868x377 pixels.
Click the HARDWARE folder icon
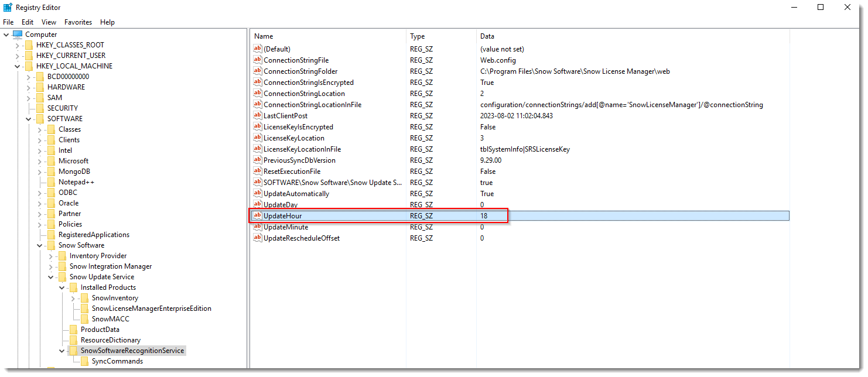(x=40, y=87)
